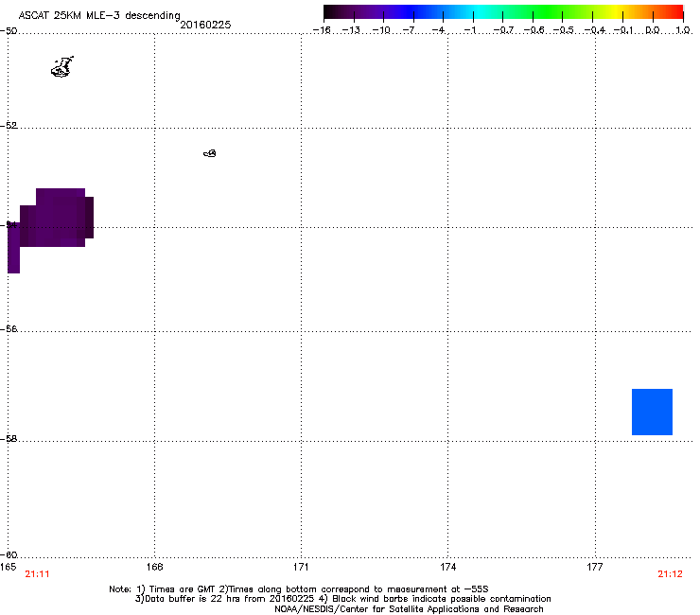Click the '-1' color bar label
This screenshot has height=615, width=700.
tap(470, 30)
